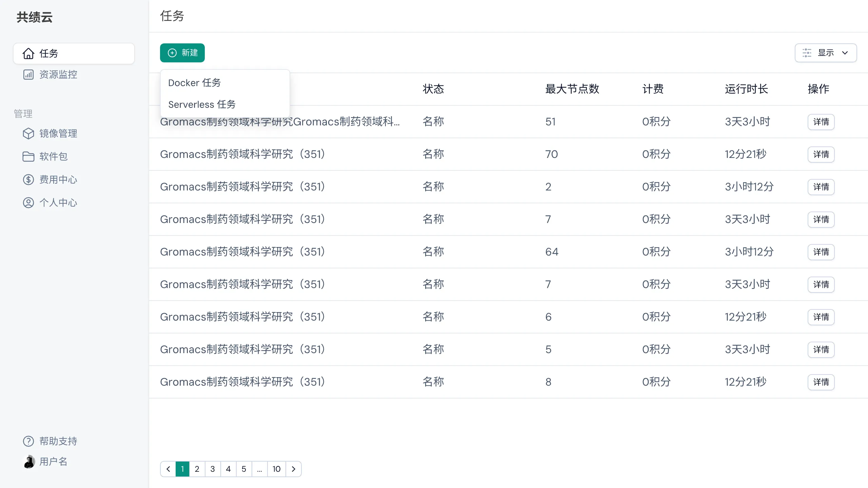Open 详情 for the first Gromacs task
The width and height of the screenshot is (868, 488).
pyautogui.click(x=821, y=122)
